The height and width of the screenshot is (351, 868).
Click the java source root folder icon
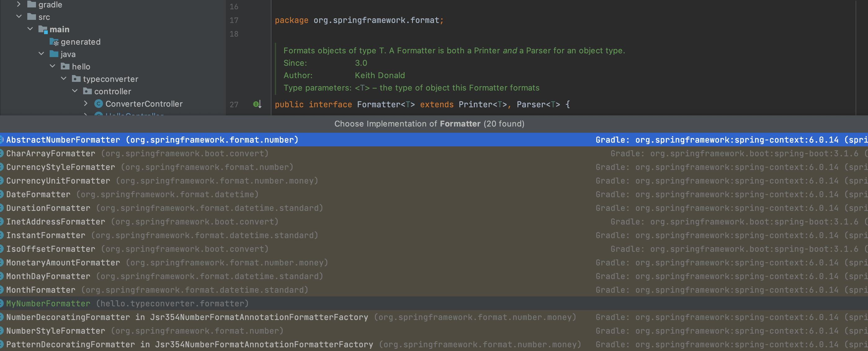coord(54,54)
